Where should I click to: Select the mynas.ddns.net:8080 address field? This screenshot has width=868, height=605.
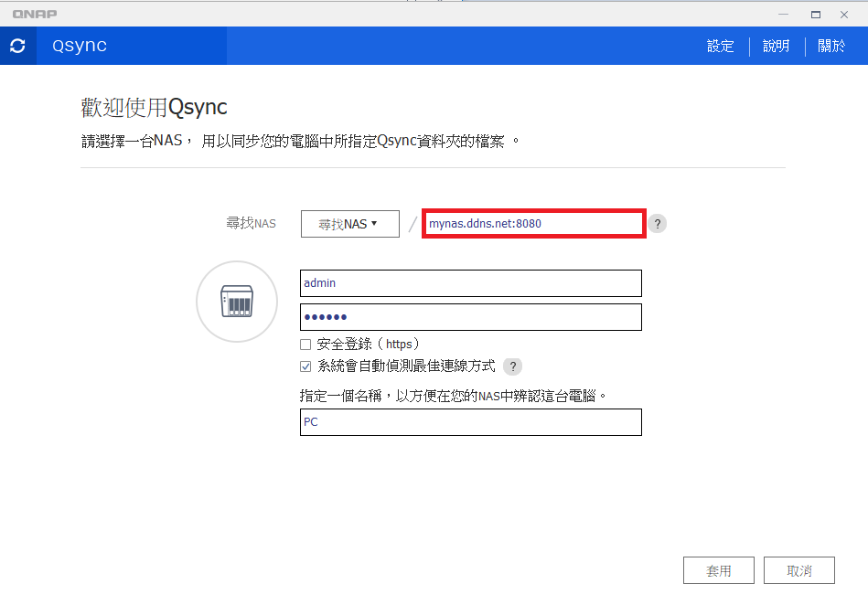tap(533, 223)
